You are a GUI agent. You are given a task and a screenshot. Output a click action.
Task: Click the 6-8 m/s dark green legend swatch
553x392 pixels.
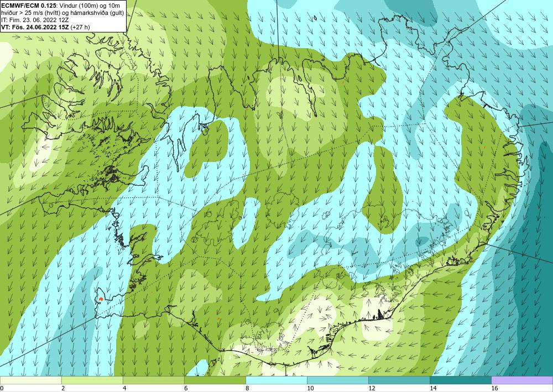[215, 380]
